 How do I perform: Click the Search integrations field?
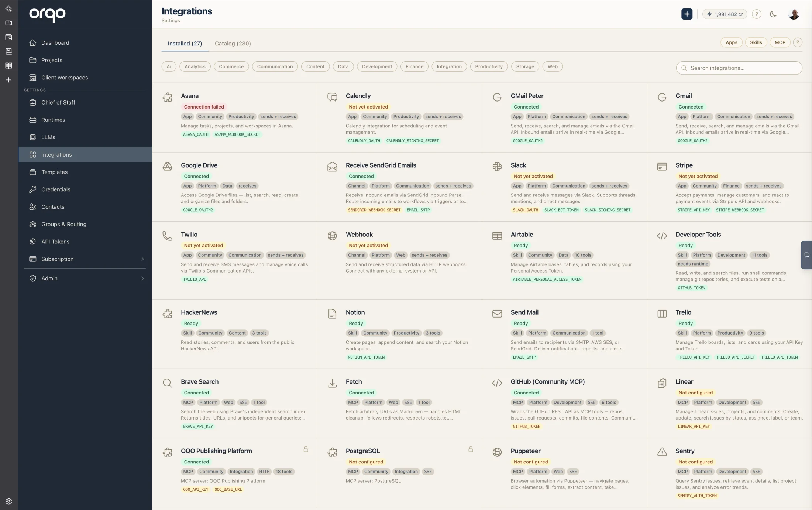click(x=739, y=68)
